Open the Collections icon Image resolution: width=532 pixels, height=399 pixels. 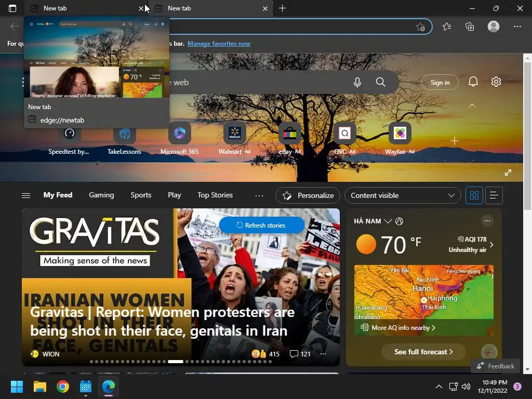coord(470,26)
